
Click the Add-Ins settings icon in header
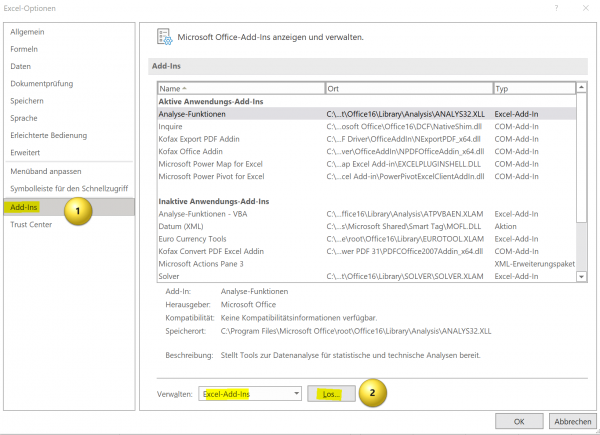pos(165,37)
